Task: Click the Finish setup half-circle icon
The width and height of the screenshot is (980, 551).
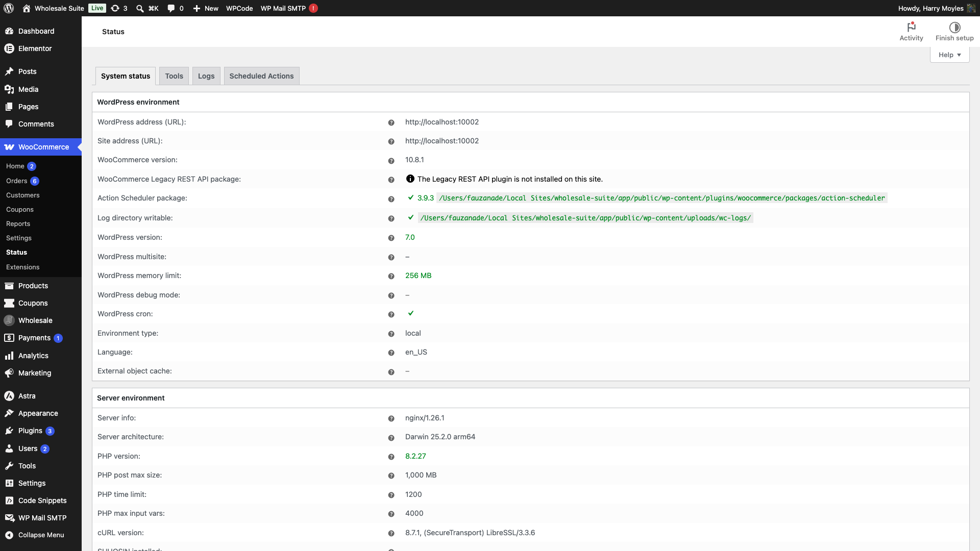Action: click(x=954, y=27)
